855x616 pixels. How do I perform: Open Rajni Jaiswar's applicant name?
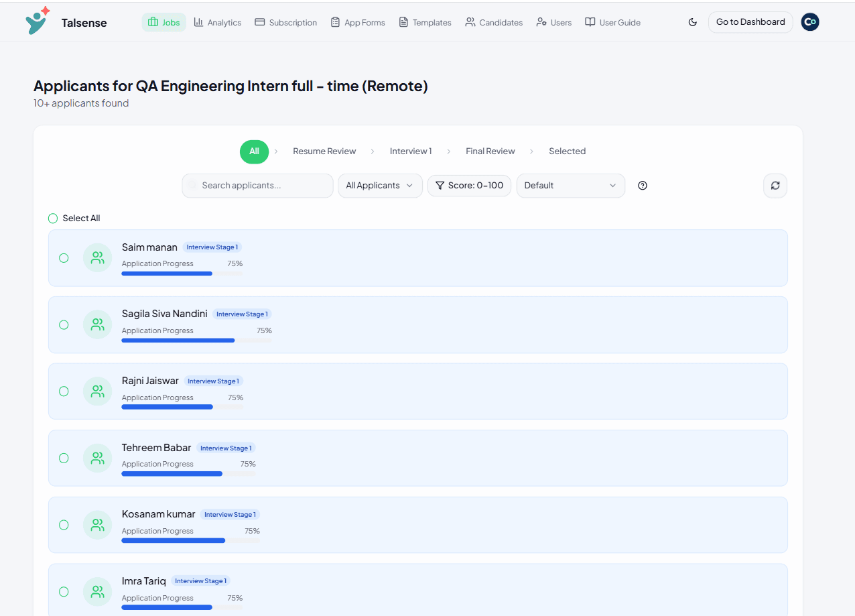(150, 381)
